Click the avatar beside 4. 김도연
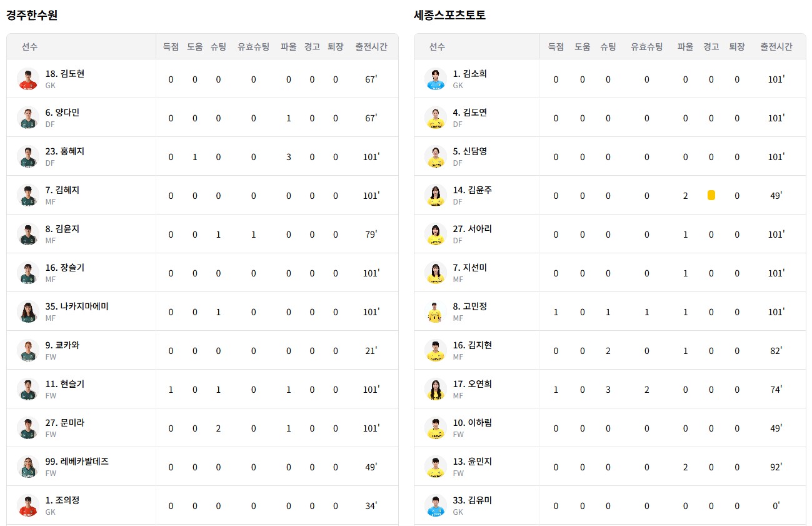Image resolution: width=812 pixels, height=526 pixels. click(x=435, y=118)
